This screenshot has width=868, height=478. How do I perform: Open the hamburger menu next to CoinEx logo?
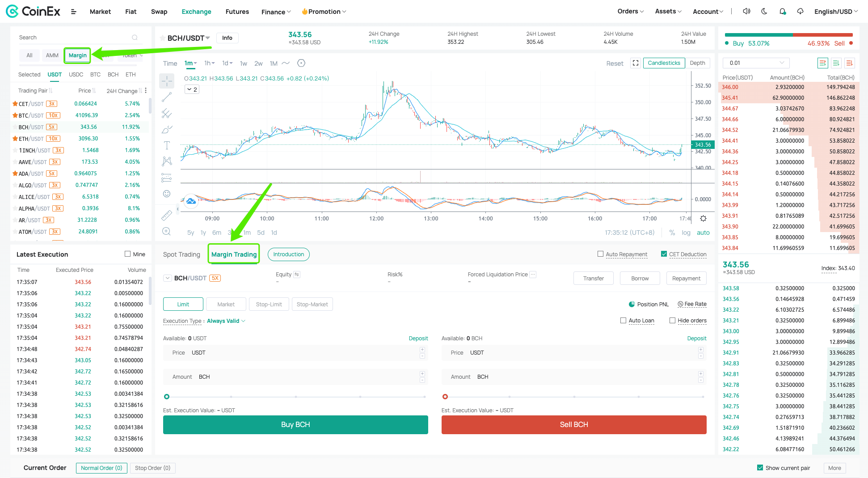click(74, 12)
